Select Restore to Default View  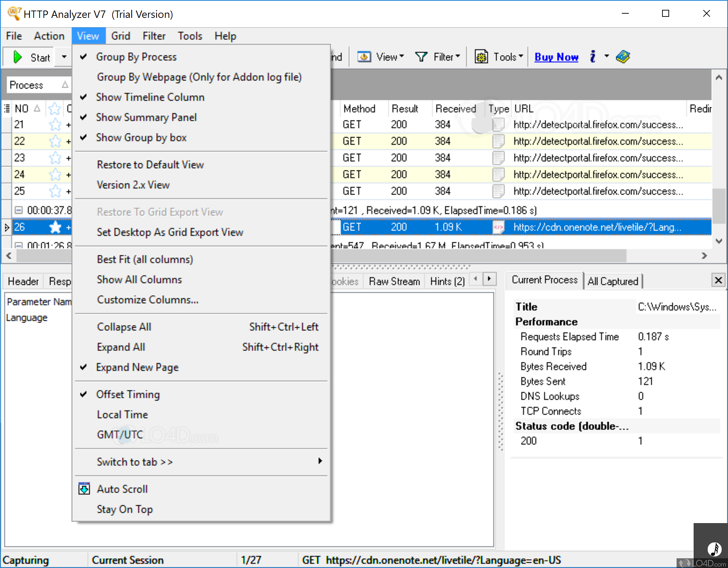(x=150, y=164)
